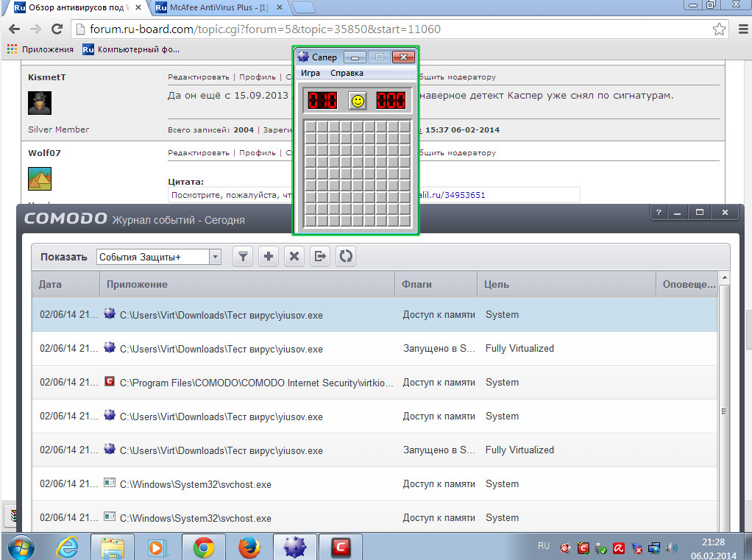The height and width of the screenshot is (560, 752).
Task: Click the filter icon in the Comodo toolbar
Action: [x=244, y=256]
